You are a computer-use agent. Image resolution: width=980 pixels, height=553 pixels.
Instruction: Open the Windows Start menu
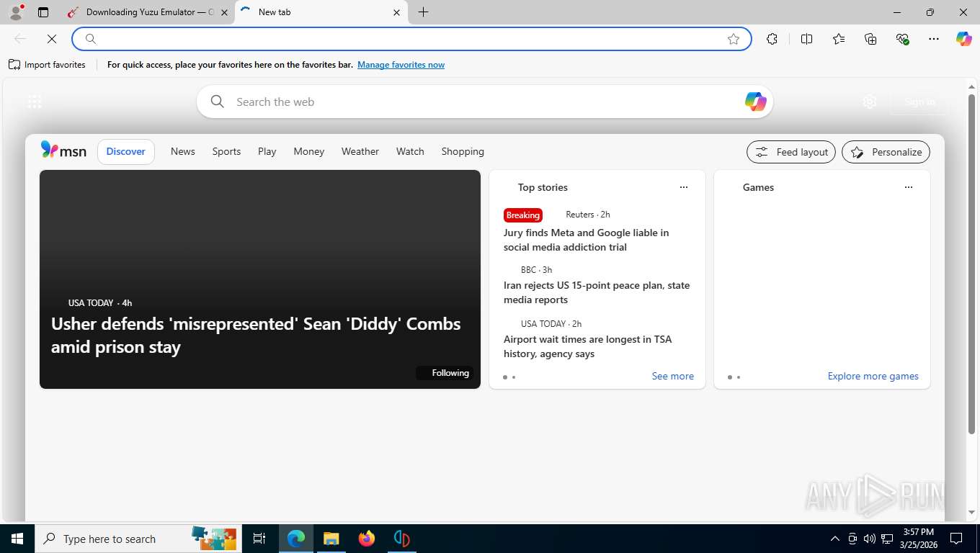click(17, 539)
